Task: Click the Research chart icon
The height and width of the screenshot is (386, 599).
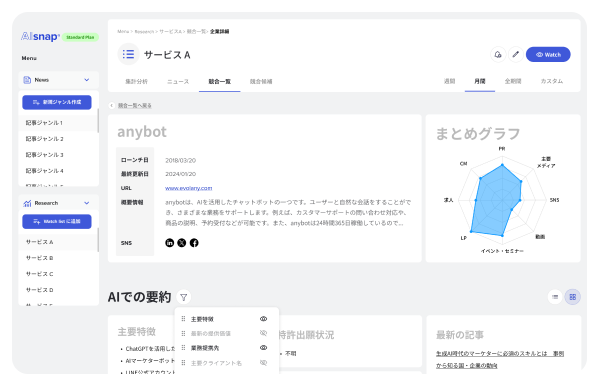Action: click(27, 203)
